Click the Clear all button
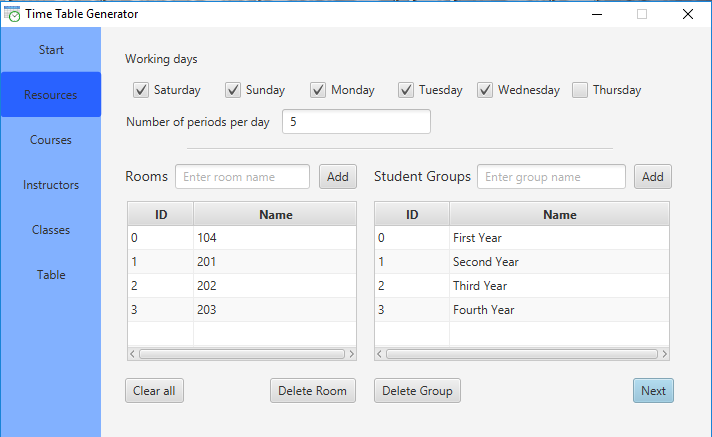 [154, 391]
